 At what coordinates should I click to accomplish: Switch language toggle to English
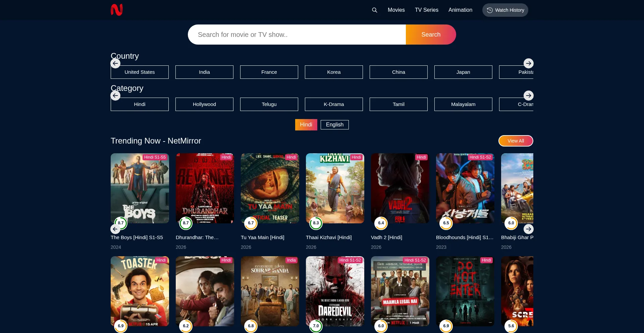coord(335,125)
